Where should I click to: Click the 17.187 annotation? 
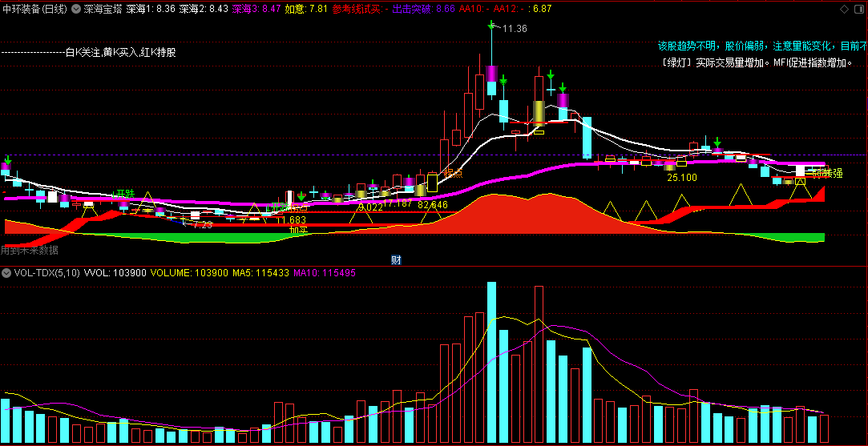coord(398,203)
